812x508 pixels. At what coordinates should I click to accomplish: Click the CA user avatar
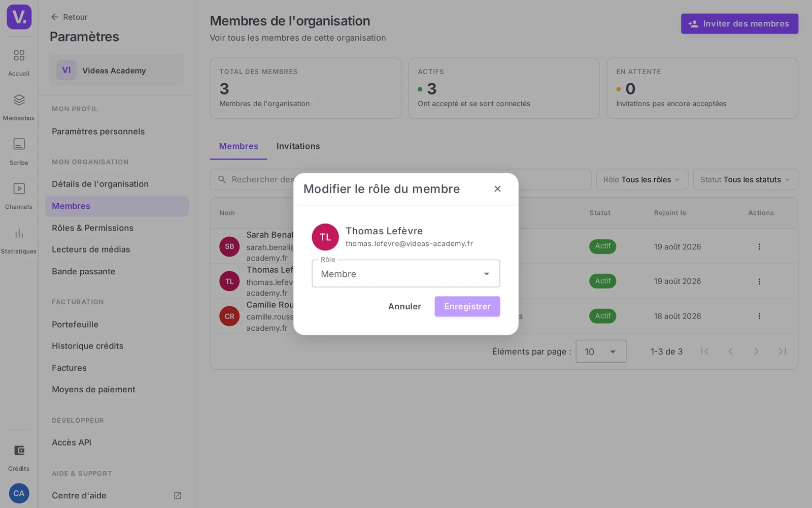click(x=19, y=493)
